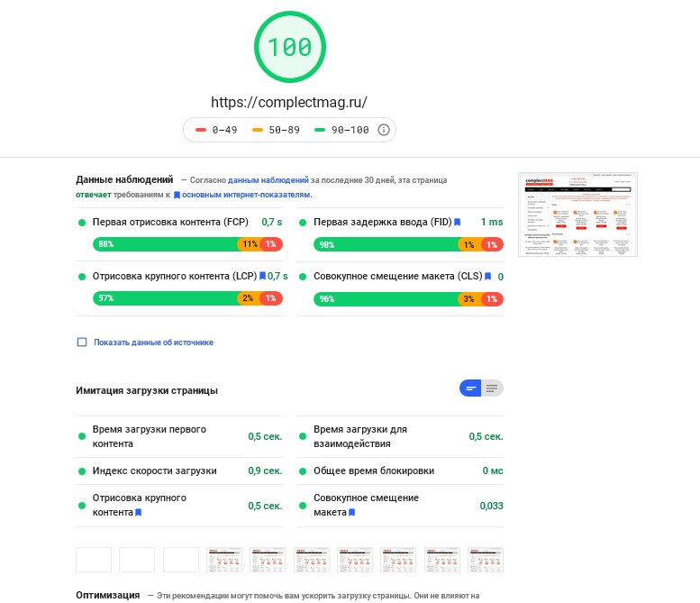Click the info icon in the score legend
The width and height of the screenshot is (700, 603).
[x=383, y=130]
